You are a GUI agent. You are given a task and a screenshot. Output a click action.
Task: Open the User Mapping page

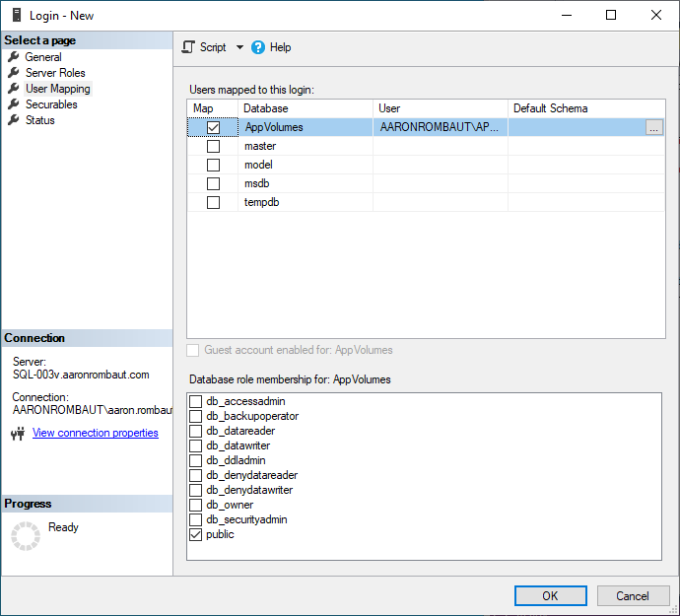[x=57, y=89]
